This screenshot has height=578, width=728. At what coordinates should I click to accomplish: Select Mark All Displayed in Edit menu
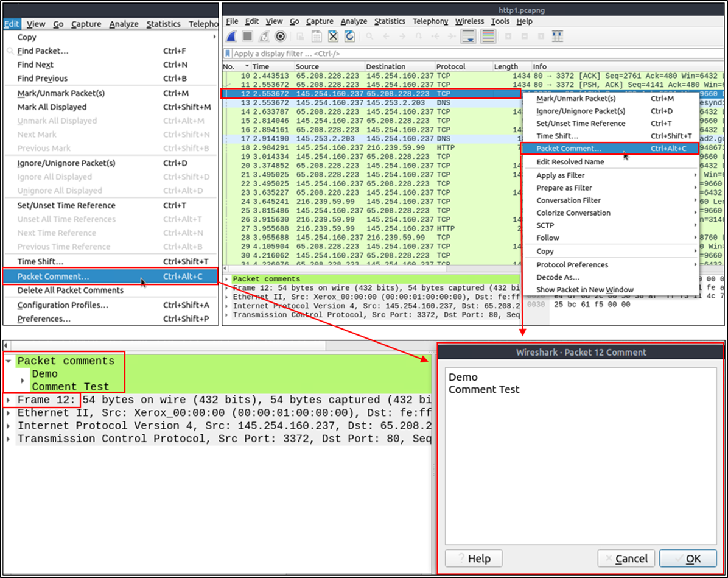111,107
